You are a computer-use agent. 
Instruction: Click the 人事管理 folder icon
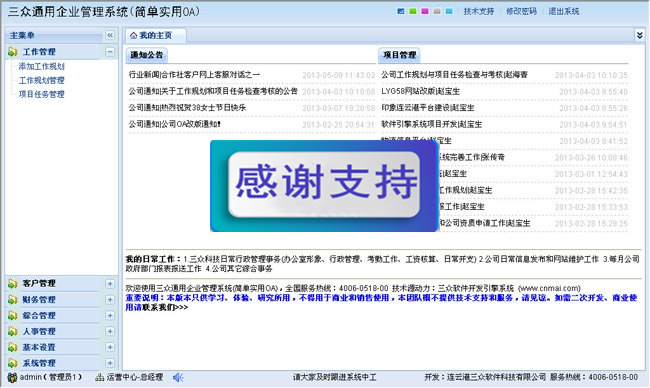13,331
